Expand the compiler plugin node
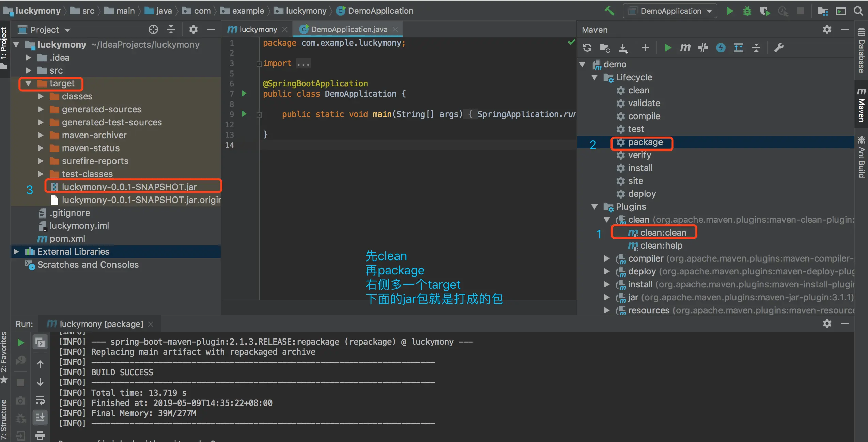The width and height of the screenshot is (868, 442). point(607,258)
